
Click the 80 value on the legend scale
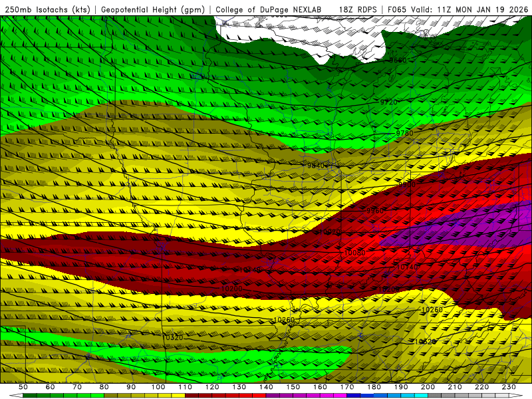coord(104,387)
